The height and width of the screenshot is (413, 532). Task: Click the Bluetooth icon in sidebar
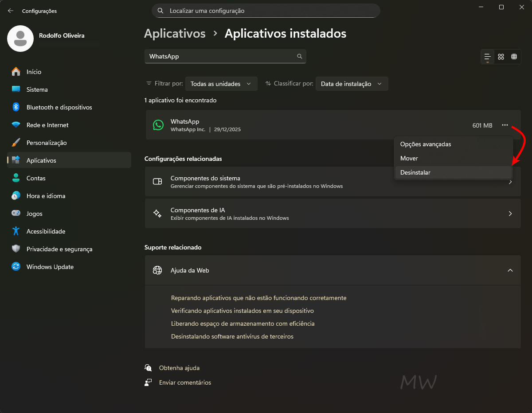click(16, 107)
